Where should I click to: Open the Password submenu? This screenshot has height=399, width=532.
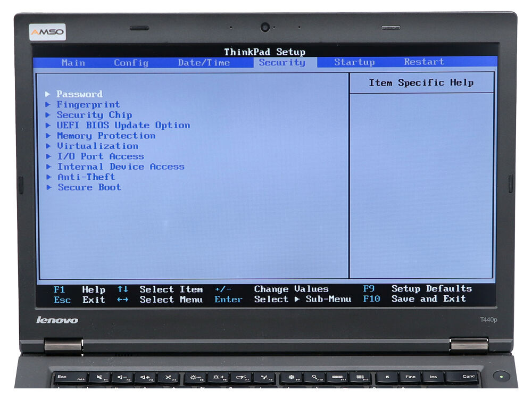click(x=79, y=94)
